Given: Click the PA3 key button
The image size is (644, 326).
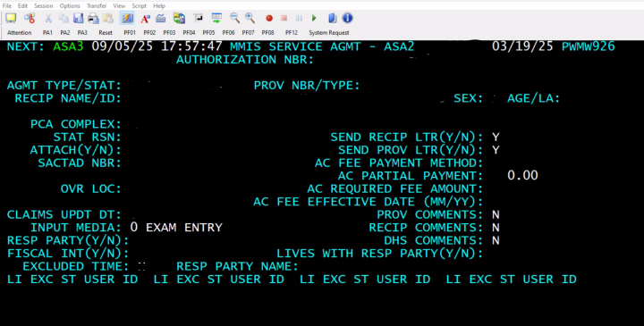Looking at the screenshot, I should [x=82, y=32].
